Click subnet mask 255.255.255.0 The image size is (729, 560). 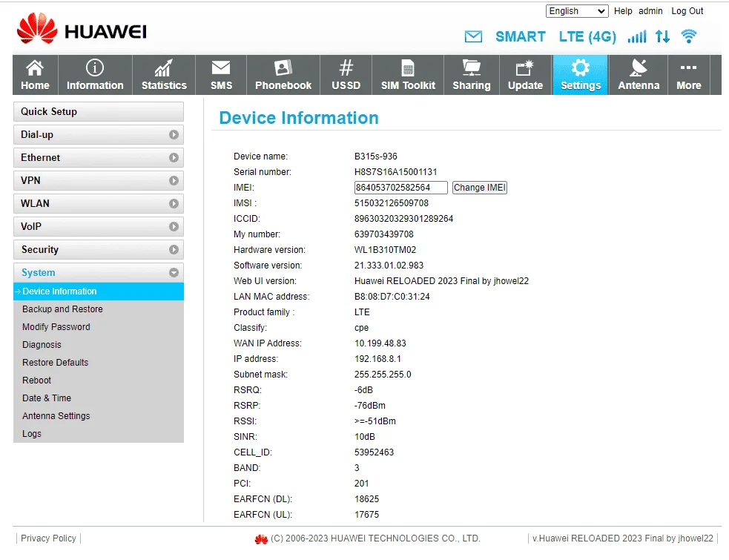(383, 375)
